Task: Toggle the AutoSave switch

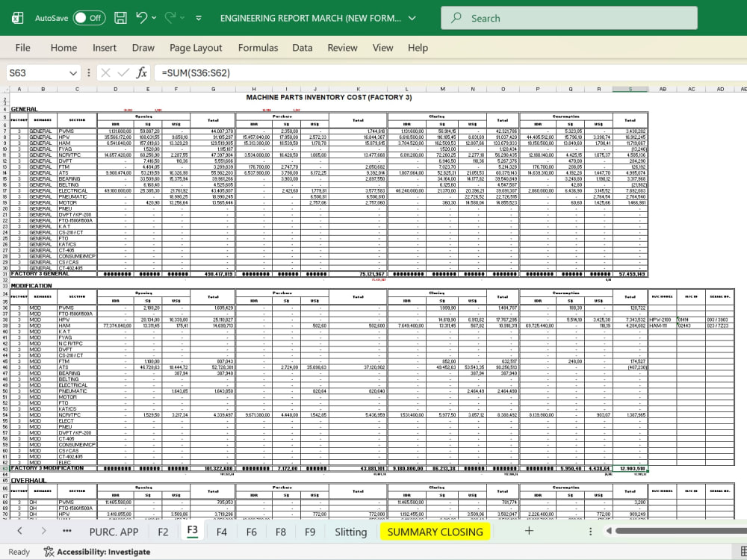Action: (89, 18)
